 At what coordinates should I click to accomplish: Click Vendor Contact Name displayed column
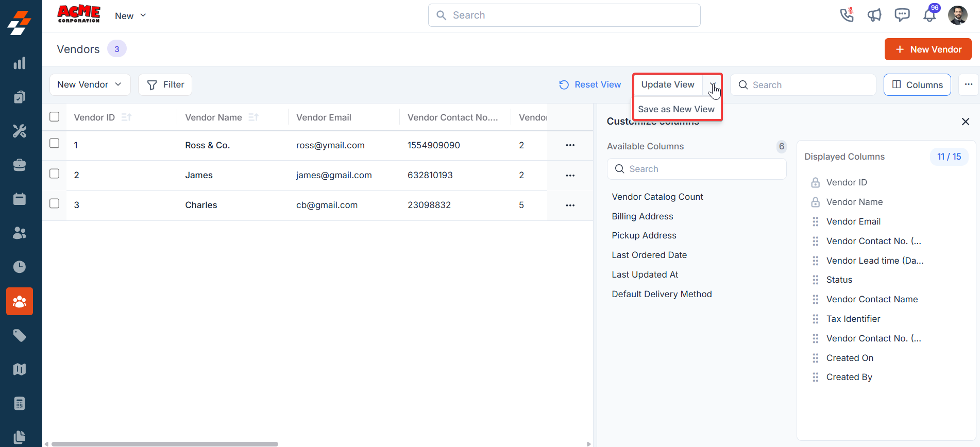click(872, 299)
